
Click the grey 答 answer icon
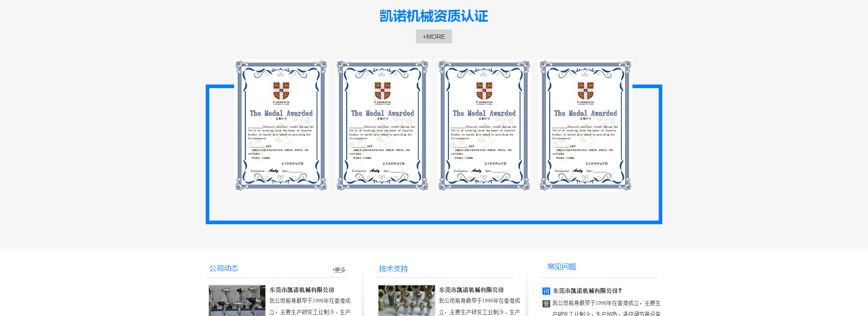click(546, 304)
